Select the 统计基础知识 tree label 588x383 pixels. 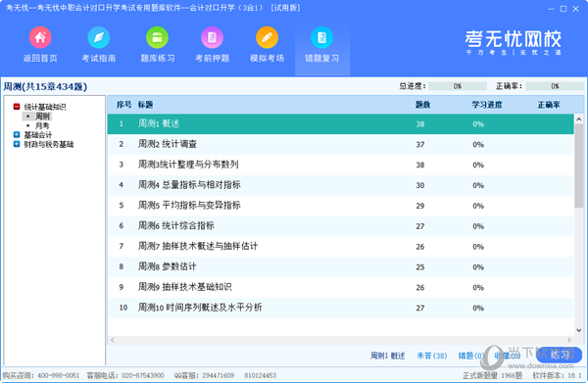[x=45, y=107]
